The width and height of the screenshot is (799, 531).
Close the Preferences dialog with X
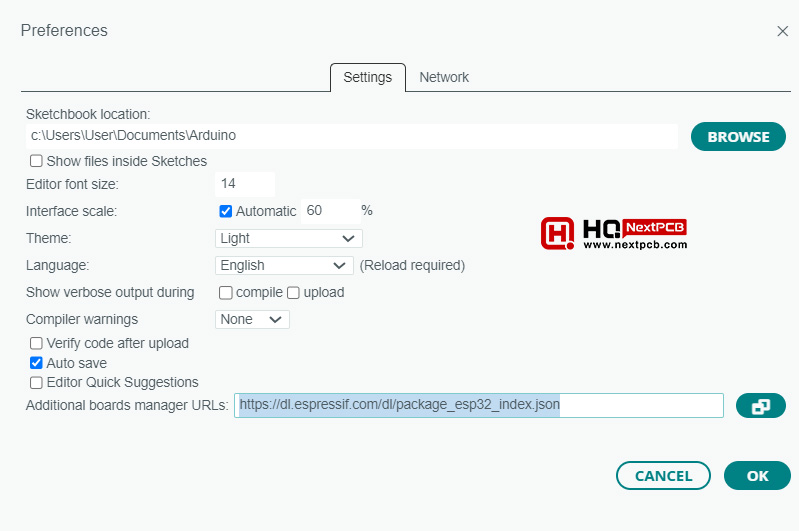point(782,31)
